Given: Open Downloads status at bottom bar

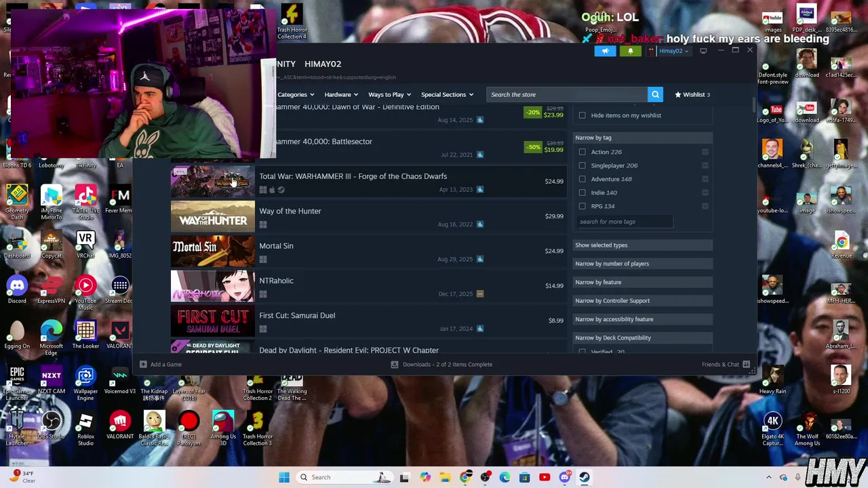Looking at the screenshot, I should (441, 365).
